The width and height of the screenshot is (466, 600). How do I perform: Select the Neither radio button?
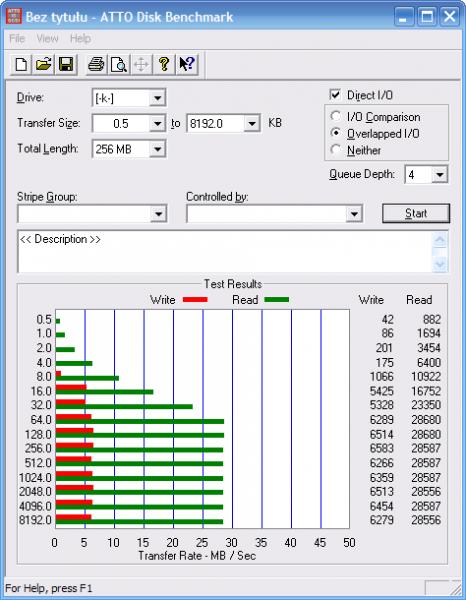tap(336, 150)
